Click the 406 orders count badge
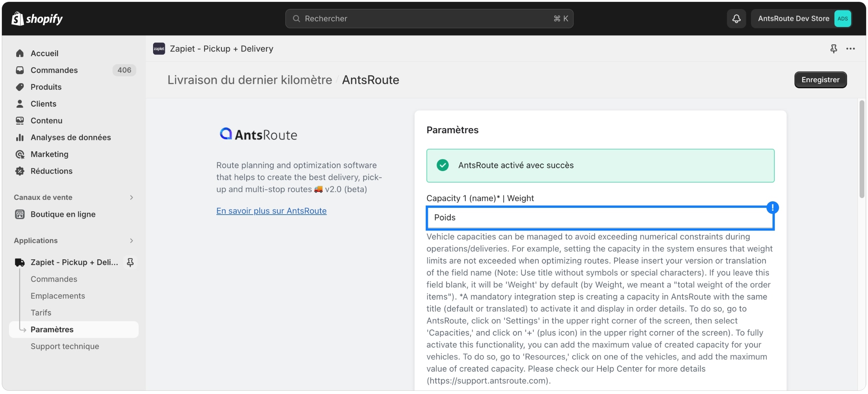This screenshot has height=394, width=868. (x=124, y=70)
